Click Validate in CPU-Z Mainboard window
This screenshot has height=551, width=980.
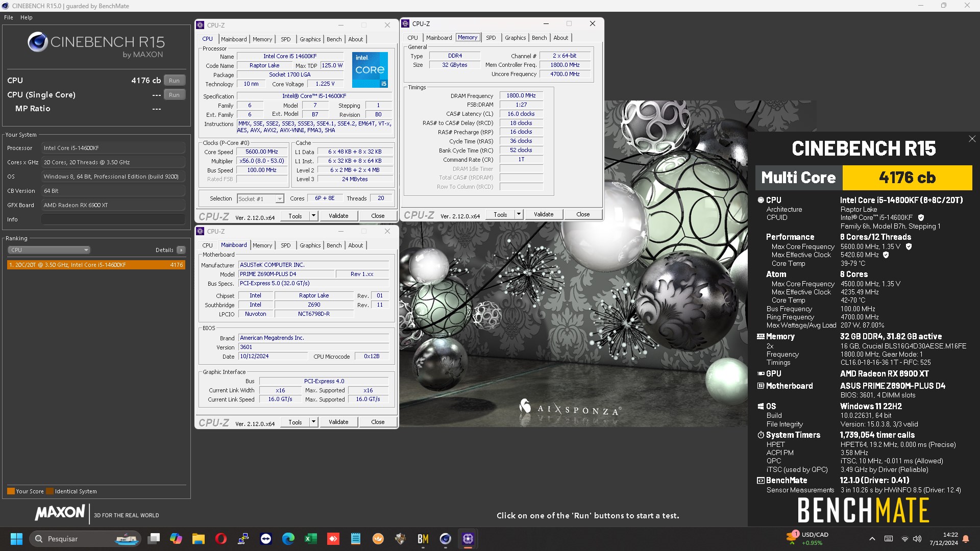click(338, 422)
